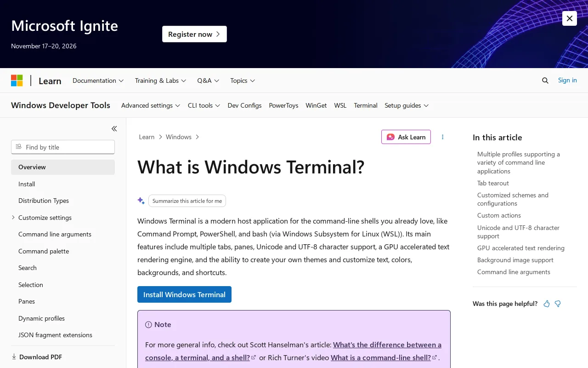Collapse the table of contents sidebar

114,129
